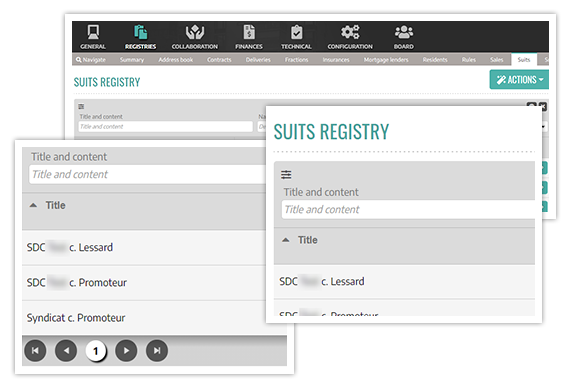Open the Address book tab
Image resolution: width=570 pixels, height=390 pixels.
coord(176,60)
